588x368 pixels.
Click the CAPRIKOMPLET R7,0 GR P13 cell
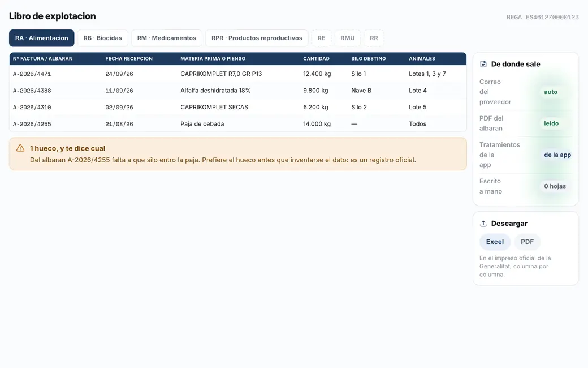point(221,74)
